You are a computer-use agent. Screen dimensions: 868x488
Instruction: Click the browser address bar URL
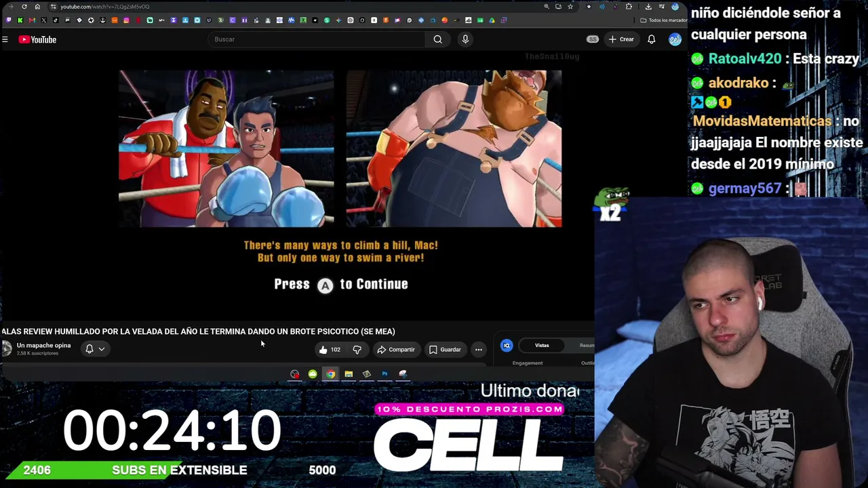pyautogui.click(x=105, y=7)
